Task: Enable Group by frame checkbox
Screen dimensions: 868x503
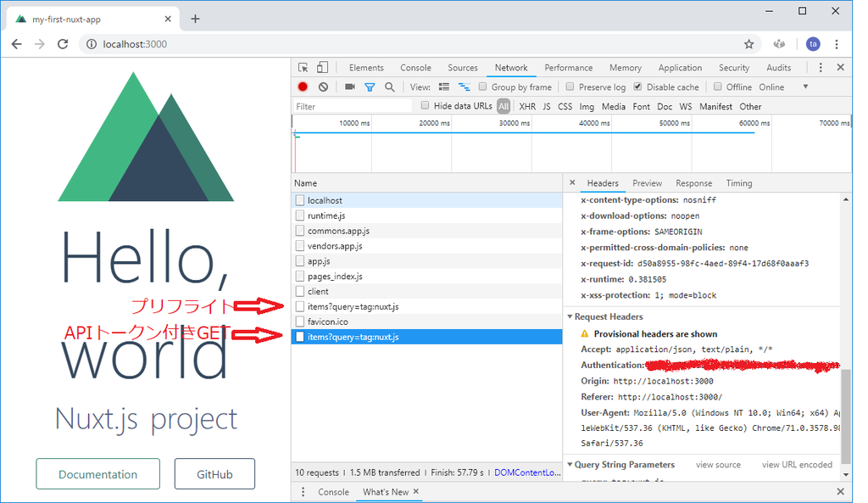Action: point(482,87)
